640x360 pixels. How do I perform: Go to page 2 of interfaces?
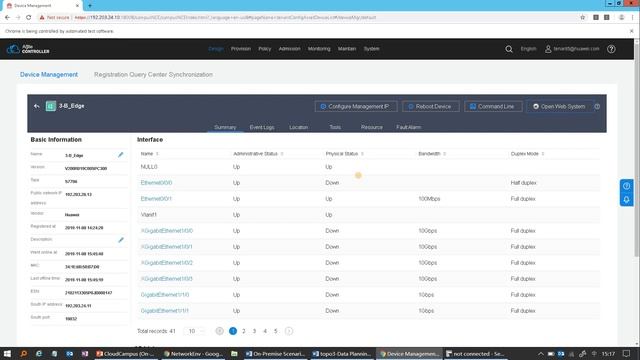[244, 331]
